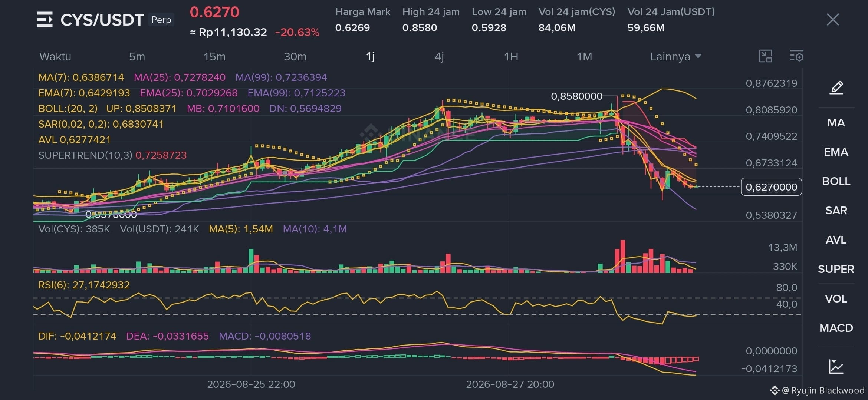Toggle the EMA indicator in the sidebar
868x400 pixels.
(836, 152)
